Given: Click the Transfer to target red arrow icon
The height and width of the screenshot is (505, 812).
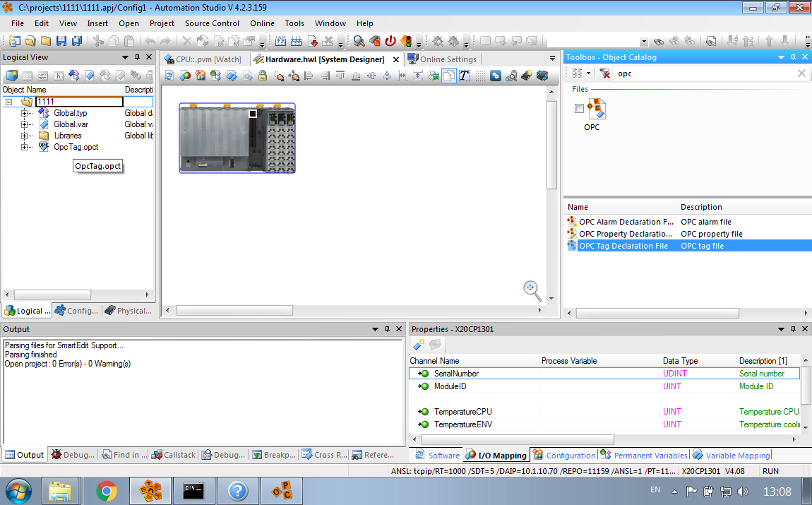Looking at the screenshot, I should [x=312, y=41].
